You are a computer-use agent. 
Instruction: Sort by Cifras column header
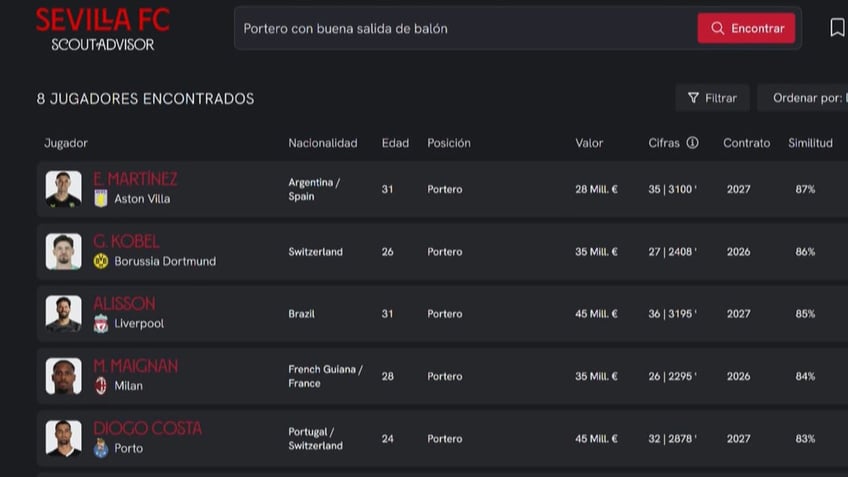click(664, 143)
